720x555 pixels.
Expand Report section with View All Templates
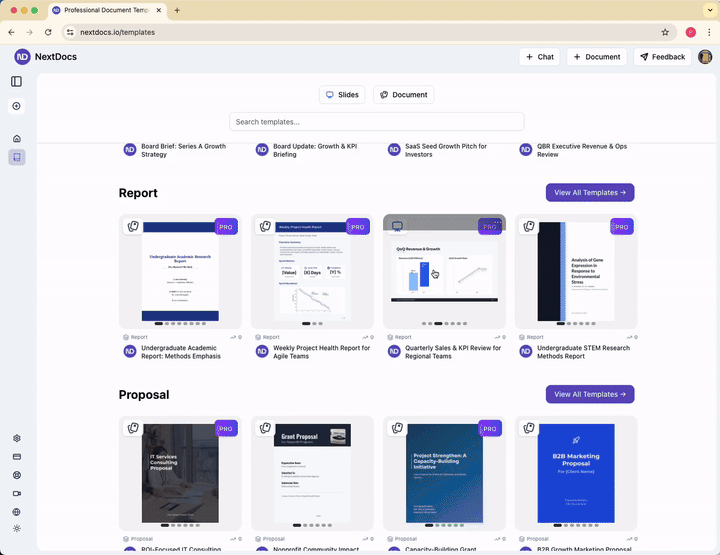coord(589,192)
